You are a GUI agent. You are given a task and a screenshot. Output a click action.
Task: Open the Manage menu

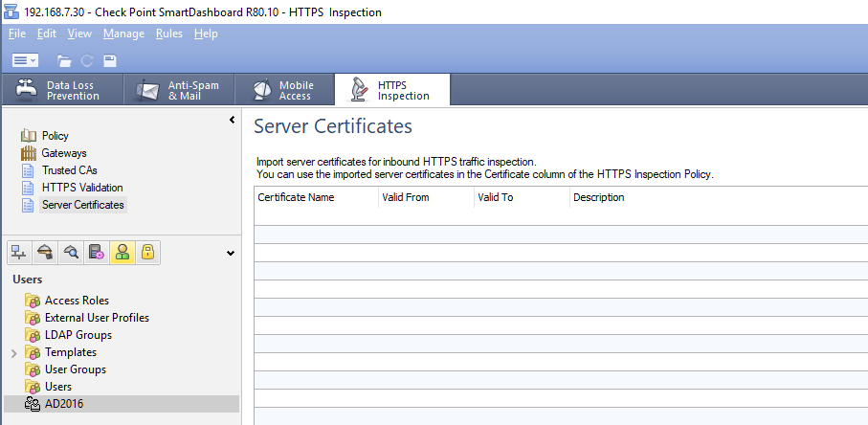point(123,34)
